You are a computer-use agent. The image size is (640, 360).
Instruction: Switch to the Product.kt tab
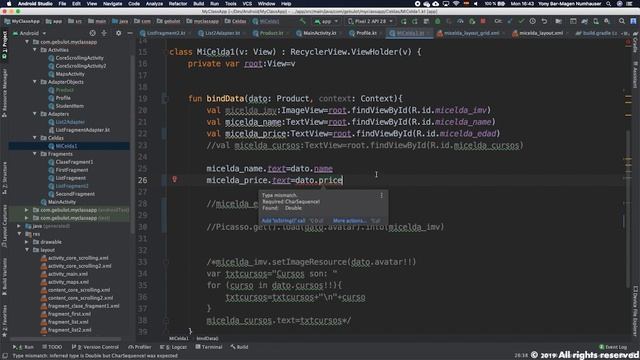(271, 33)
